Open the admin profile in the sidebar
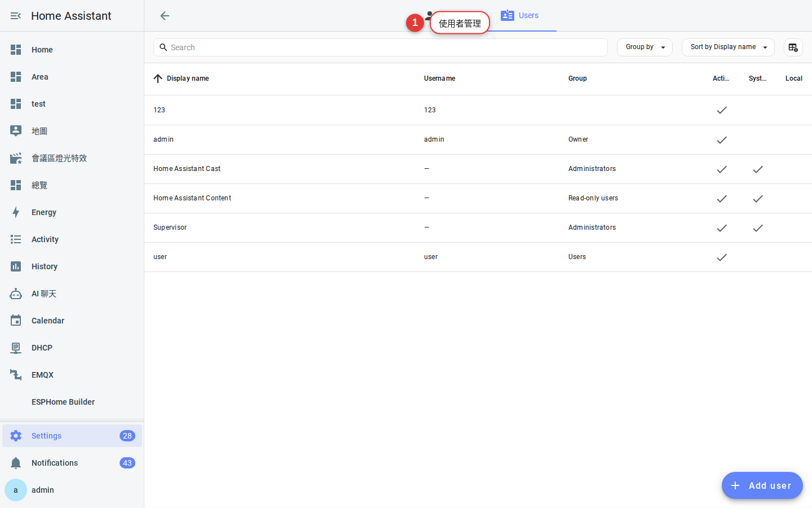The width and height of the screenshot is (812, 508). pos(72,490)
